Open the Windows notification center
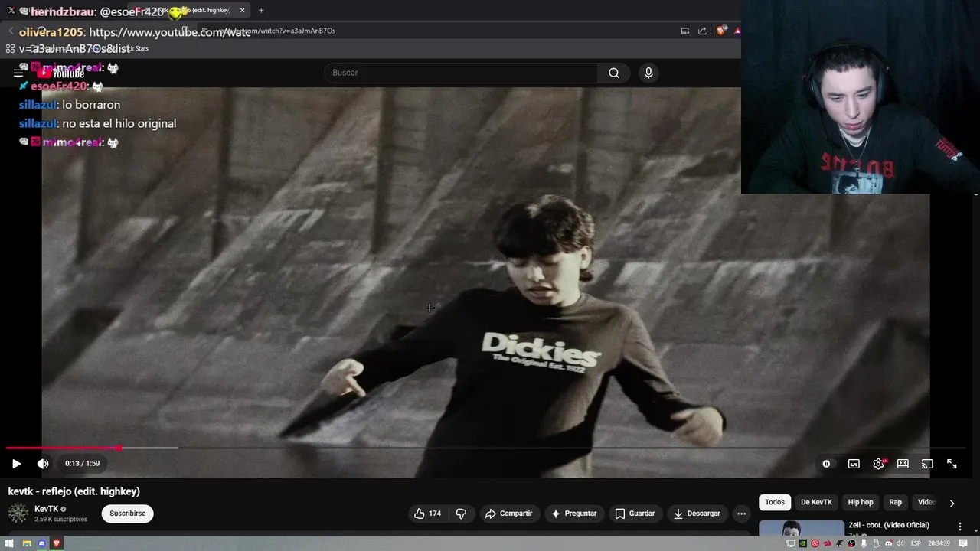 [x=963, y=543]
